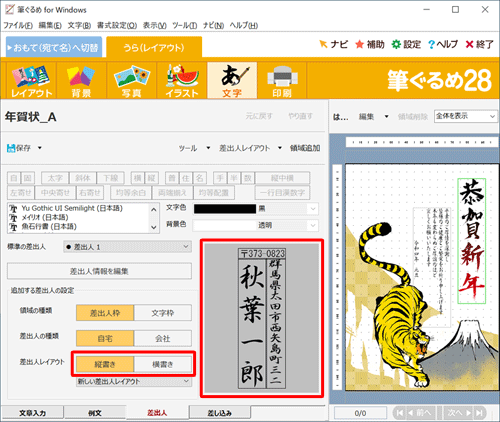Open the 写真 (Photo) tool

(x=132, y=81)
